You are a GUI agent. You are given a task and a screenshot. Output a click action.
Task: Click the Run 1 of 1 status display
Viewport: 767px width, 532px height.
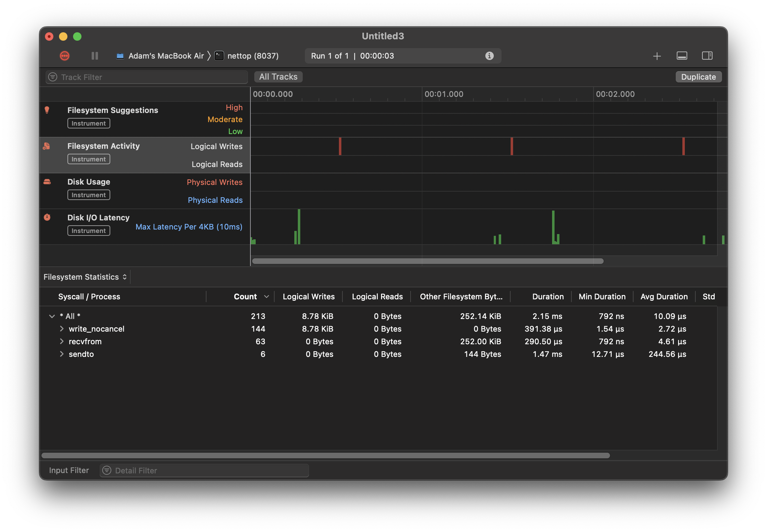403,56
